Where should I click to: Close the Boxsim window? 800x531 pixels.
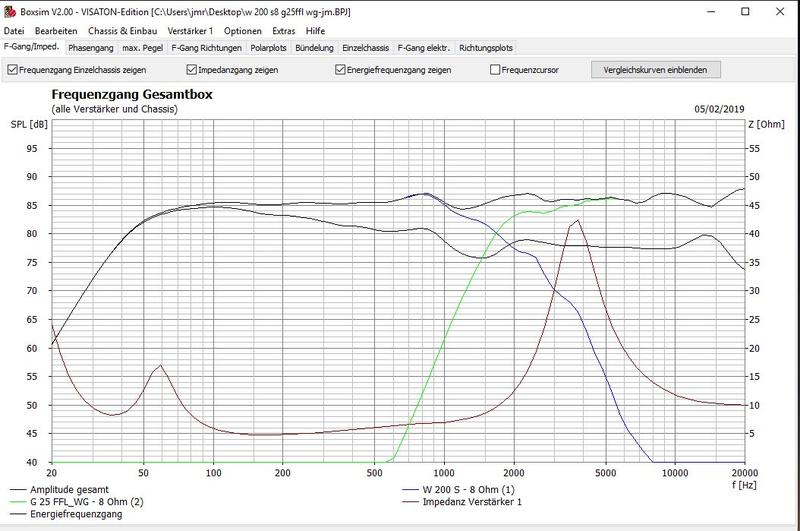pyautogui.click(x=780, y=11)
